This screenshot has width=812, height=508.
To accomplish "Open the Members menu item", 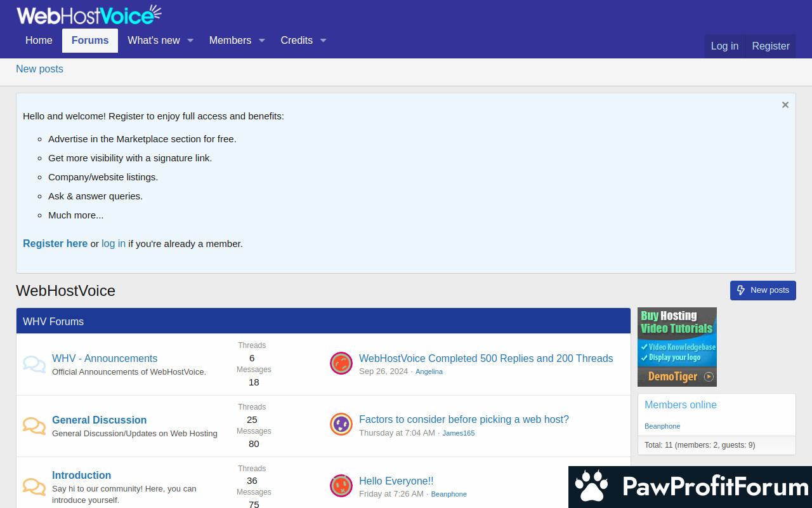I will pos(230,40).
